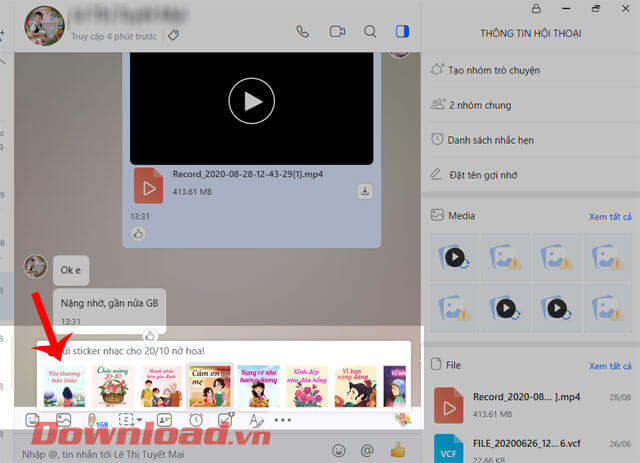Viewport: 640px width, 463px height.
Task: Attach a file with the 1GB paperclip
Action: point(96,421)
